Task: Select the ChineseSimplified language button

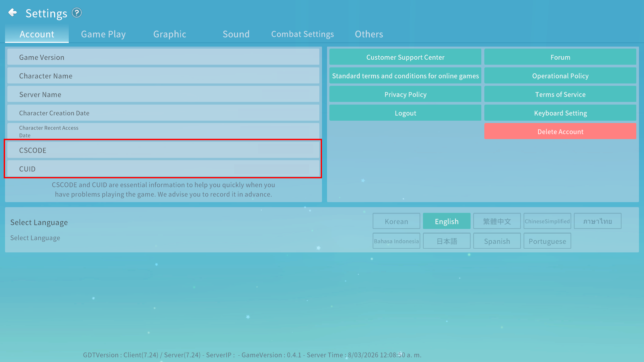Action: pyautogui.click(x=547, y=221)
